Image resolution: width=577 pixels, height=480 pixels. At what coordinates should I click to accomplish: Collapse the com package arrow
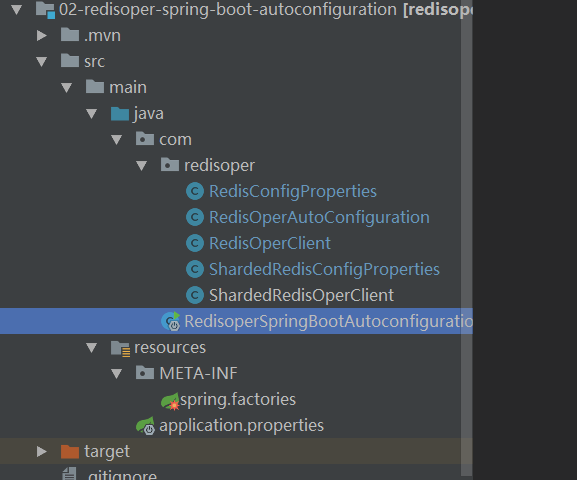pyautogui.click(x=117, y=140)
